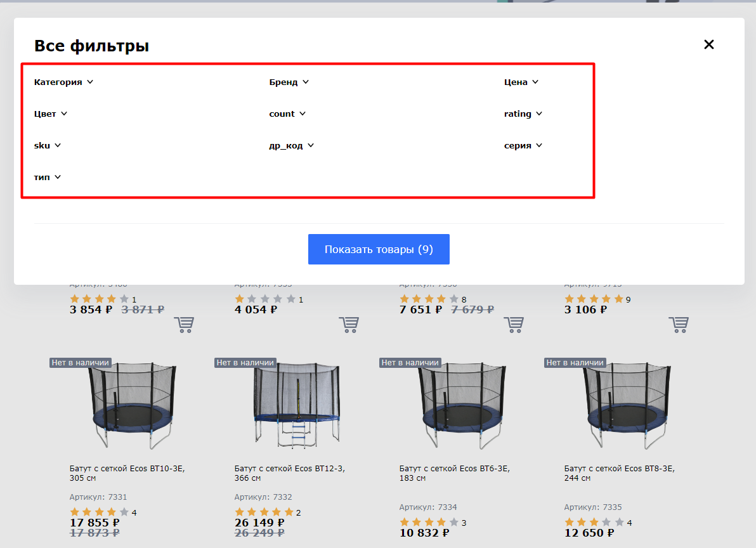
Task: Expand the sku filter
Action: (48, 145)
